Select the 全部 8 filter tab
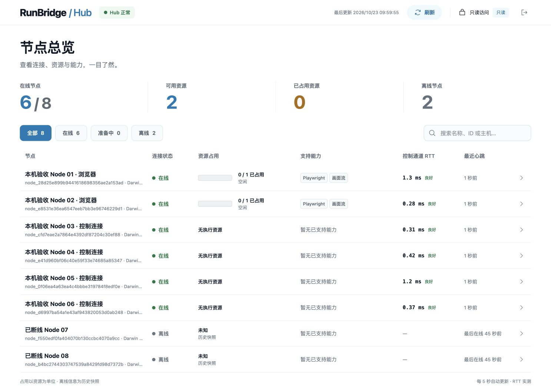Image resolution: width=551 pixels, height=392 pixels. click(36, 133)
